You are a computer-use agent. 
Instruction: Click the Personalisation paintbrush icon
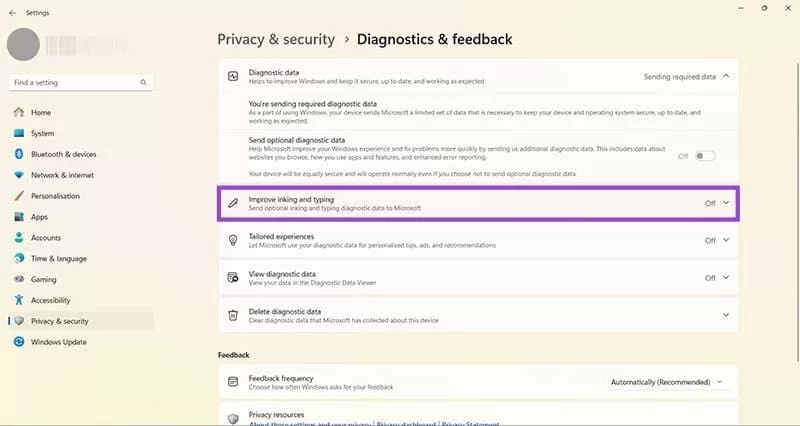coord(19,196)
